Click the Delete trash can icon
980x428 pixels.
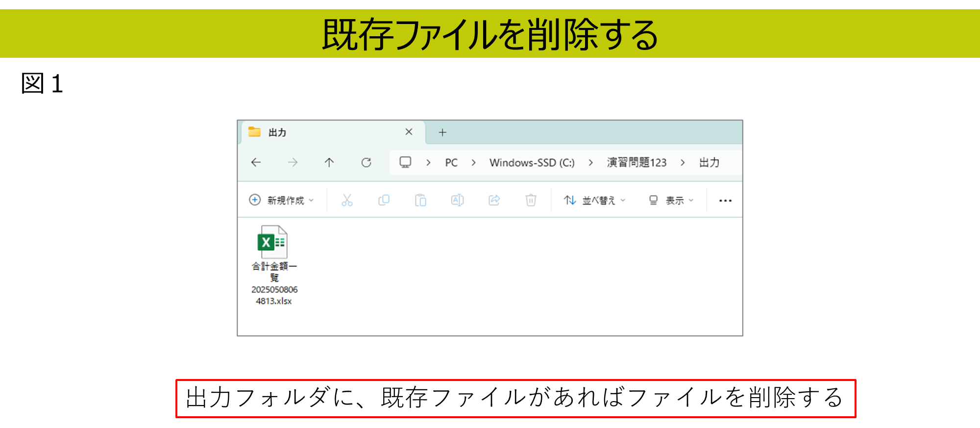click(531, 200)
